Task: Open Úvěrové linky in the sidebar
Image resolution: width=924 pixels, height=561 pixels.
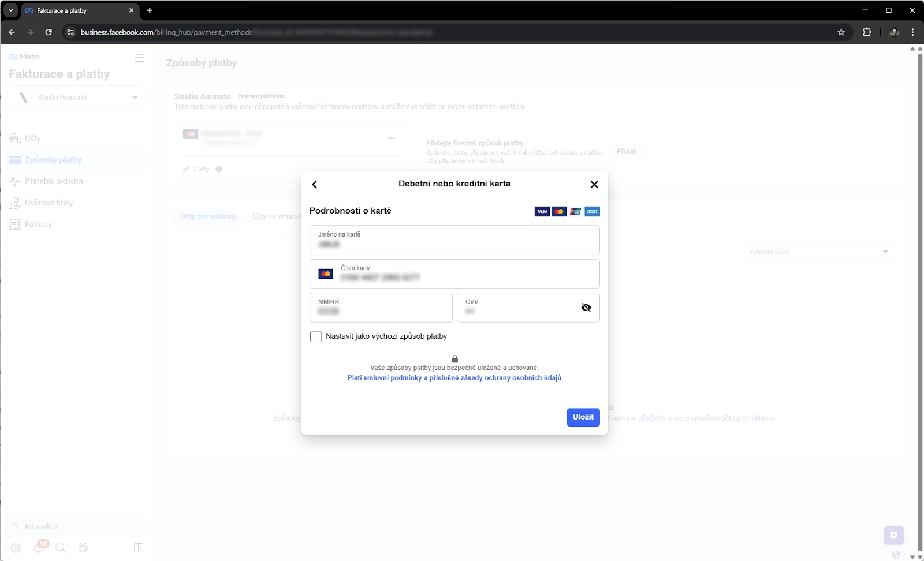Action: click(x=76, y=203)
